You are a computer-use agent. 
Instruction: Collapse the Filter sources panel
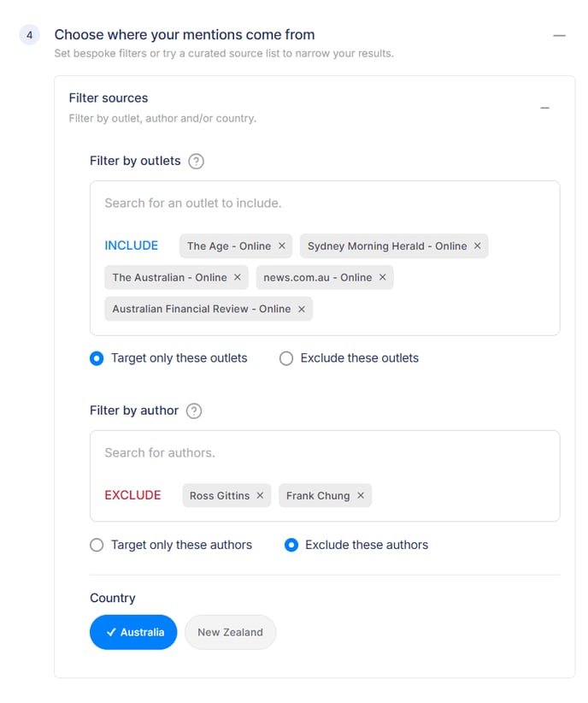point(544,108)
